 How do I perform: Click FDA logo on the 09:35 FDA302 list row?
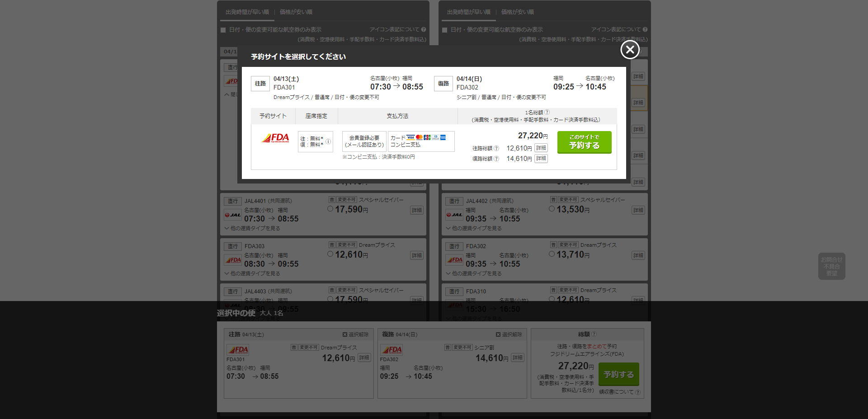[454, 260]
